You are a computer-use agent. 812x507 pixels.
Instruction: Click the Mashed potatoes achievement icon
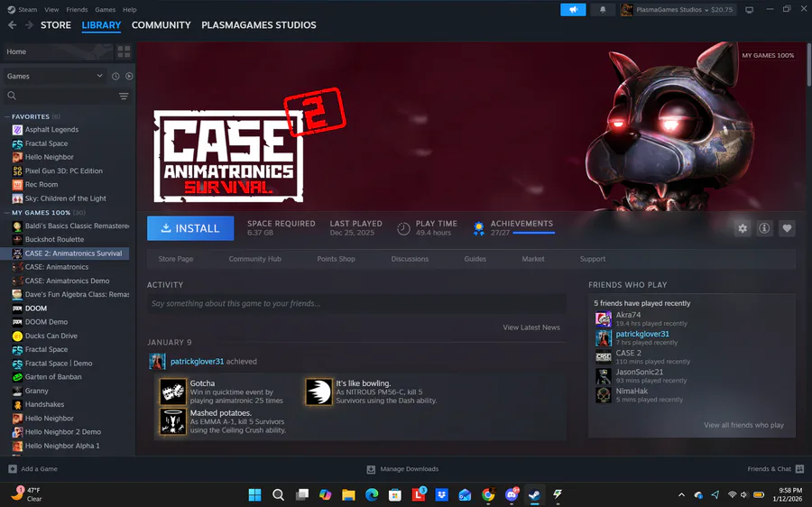172,421
